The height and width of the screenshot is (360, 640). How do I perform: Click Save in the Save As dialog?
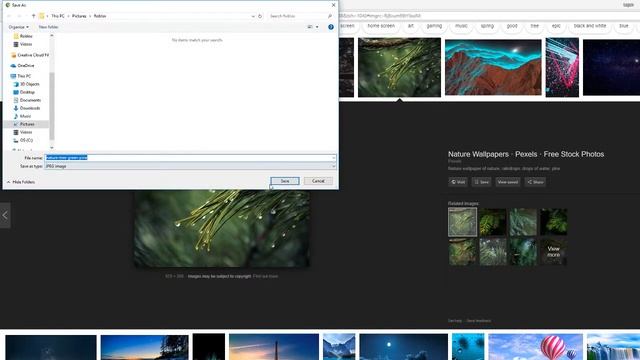(284, 181)
